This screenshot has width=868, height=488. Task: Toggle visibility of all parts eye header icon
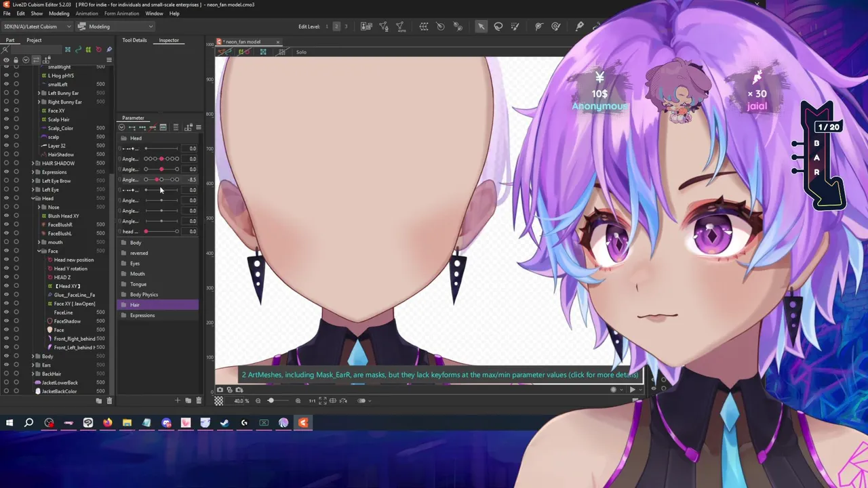click(x=6, y=60)
